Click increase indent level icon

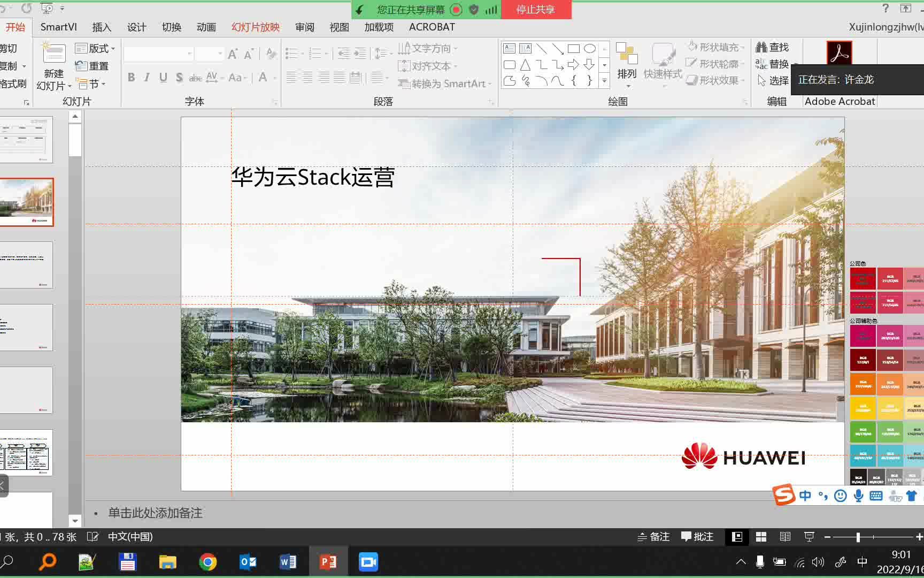pos(360,54)
